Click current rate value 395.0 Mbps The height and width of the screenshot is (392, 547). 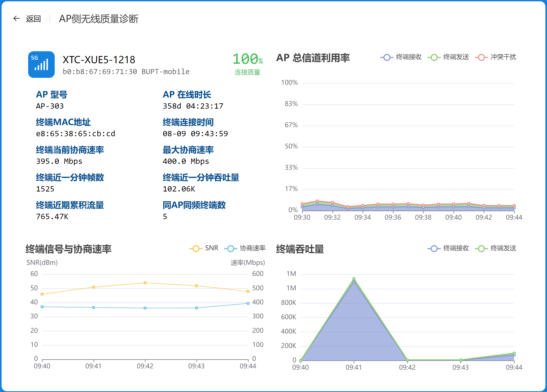coord(59,161)
